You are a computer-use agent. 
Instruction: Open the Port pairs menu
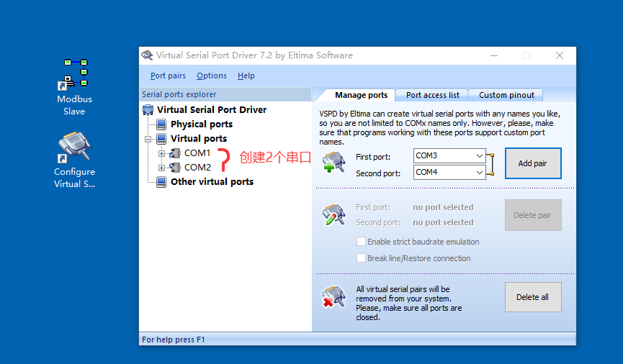168,76
